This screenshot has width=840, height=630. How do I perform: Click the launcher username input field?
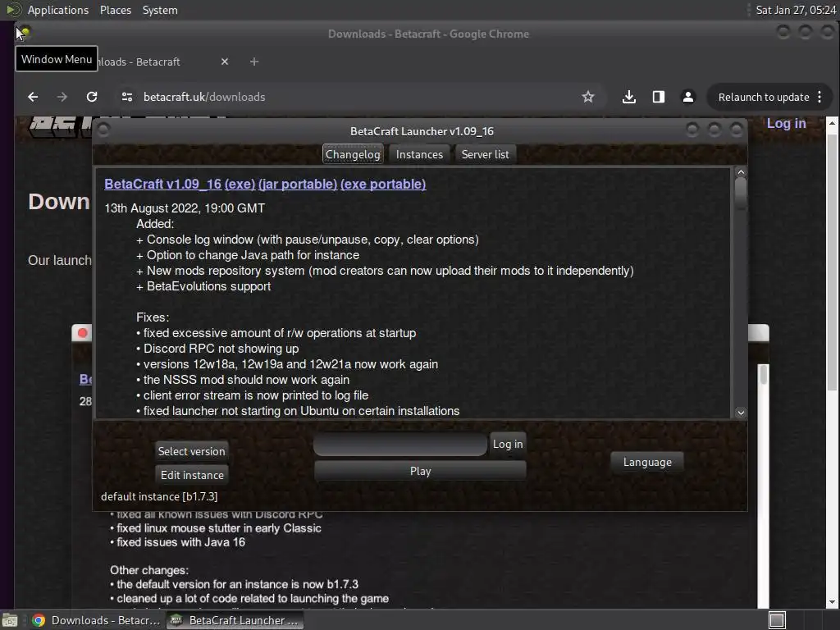399,444
